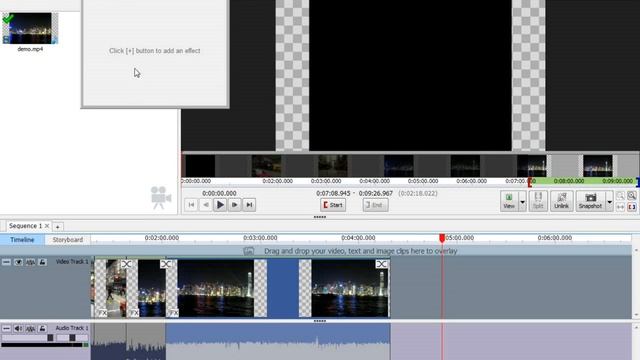640x360 pixels.
Task: Click the Audio Track 1 pan slider handle
Action: click(72, 338)
